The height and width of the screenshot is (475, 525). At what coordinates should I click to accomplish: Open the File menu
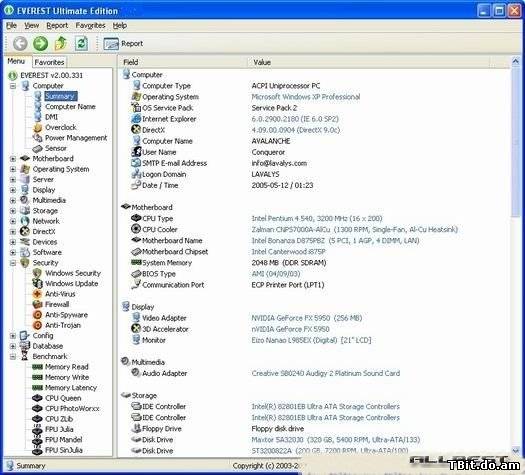point(11,25)
